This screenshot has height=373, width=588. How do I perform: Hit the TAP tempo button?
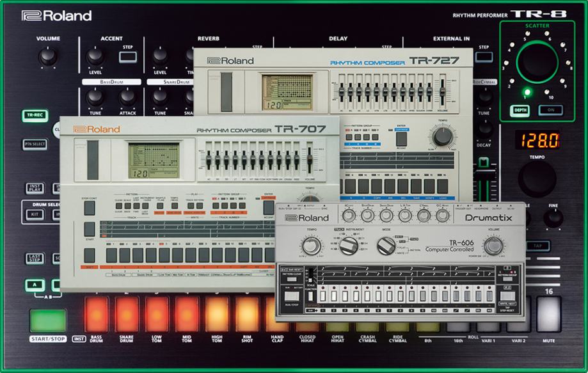pos(539,245)
